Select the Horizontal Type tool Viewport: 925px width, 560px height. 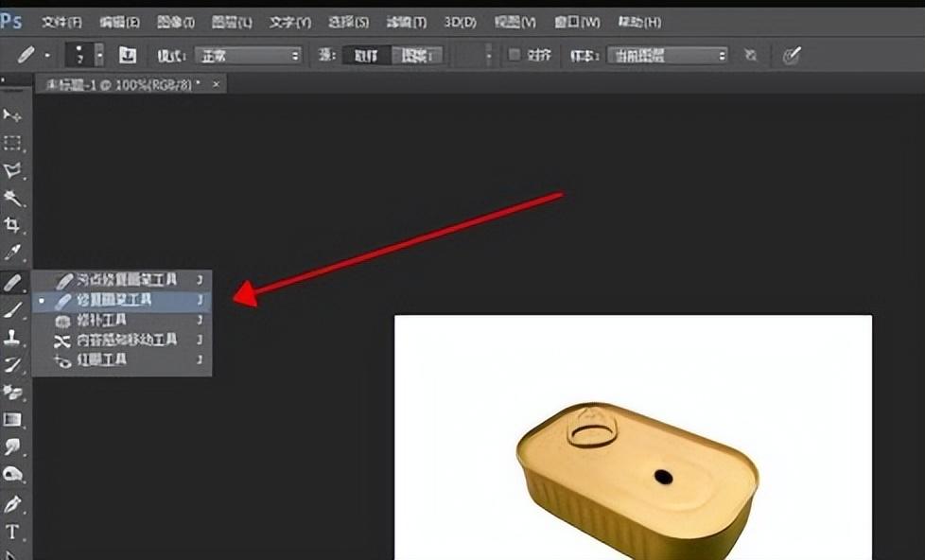[x=12, y=532]
